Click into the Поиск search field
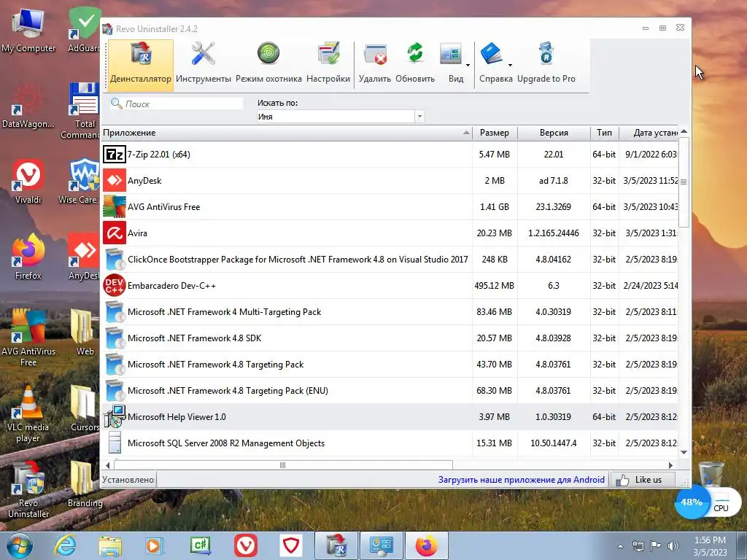 click(177, 104)
